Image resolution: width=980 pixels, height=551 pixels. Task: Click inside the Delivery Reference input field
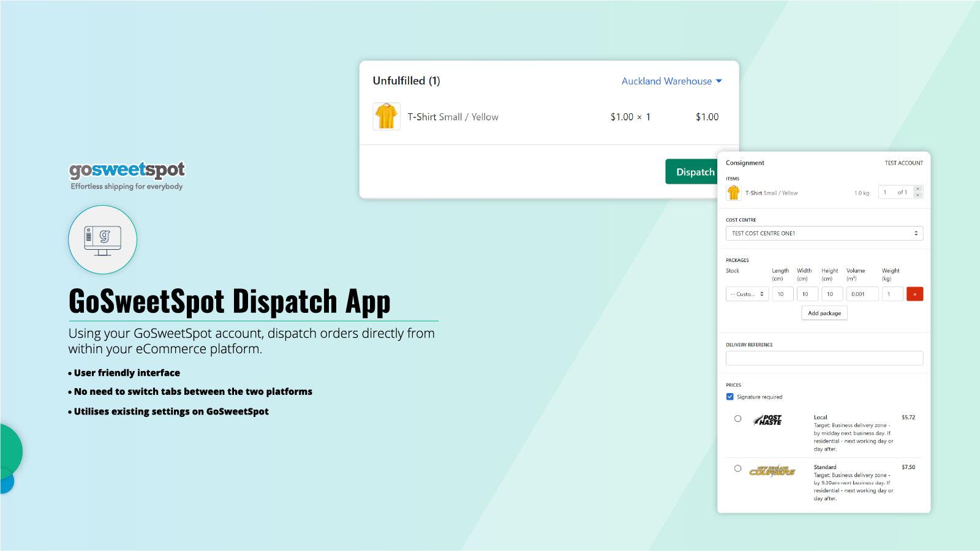[824, 358]
